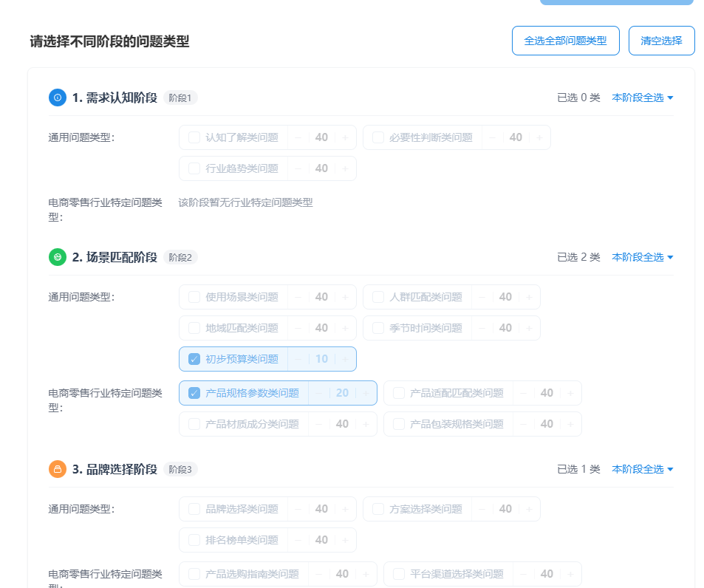Click the stage 1 blue info icon

(x=58, y=98)
